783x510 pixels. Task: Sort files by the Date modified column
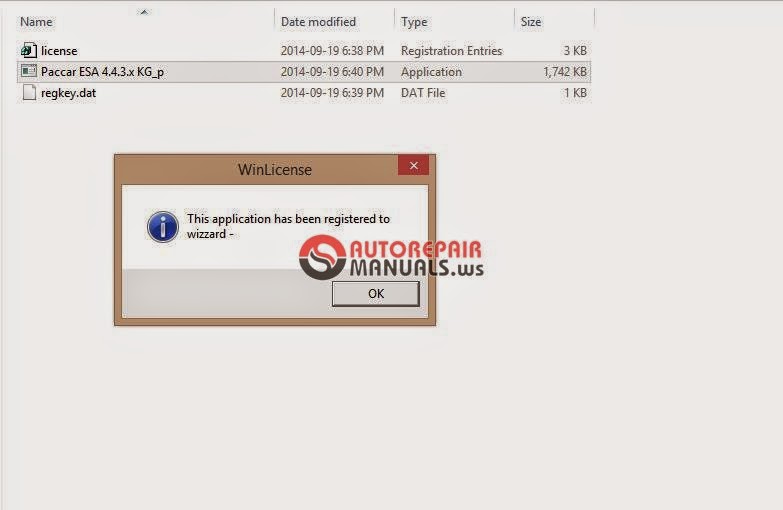(x=319, y=22)
